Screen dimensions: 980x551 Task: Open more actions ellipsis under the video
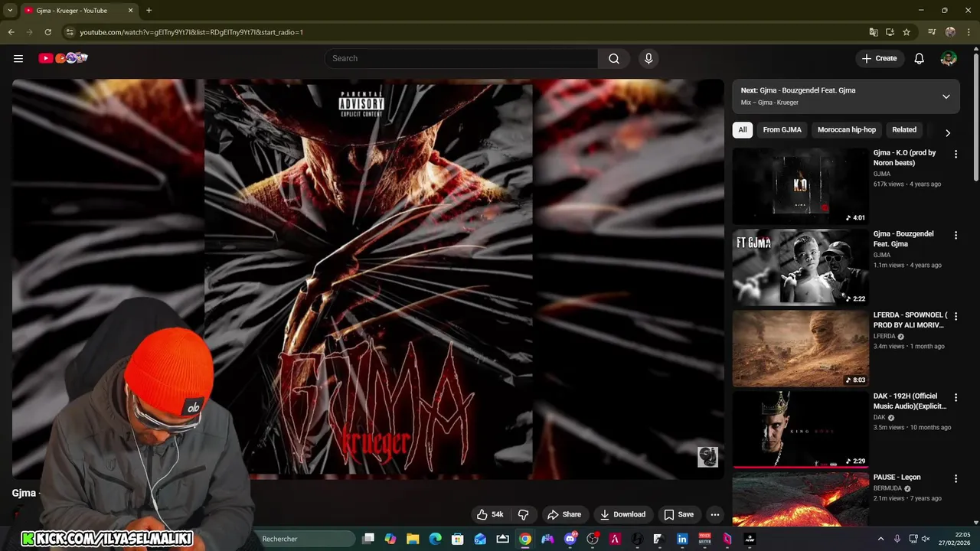click(714, 514)
